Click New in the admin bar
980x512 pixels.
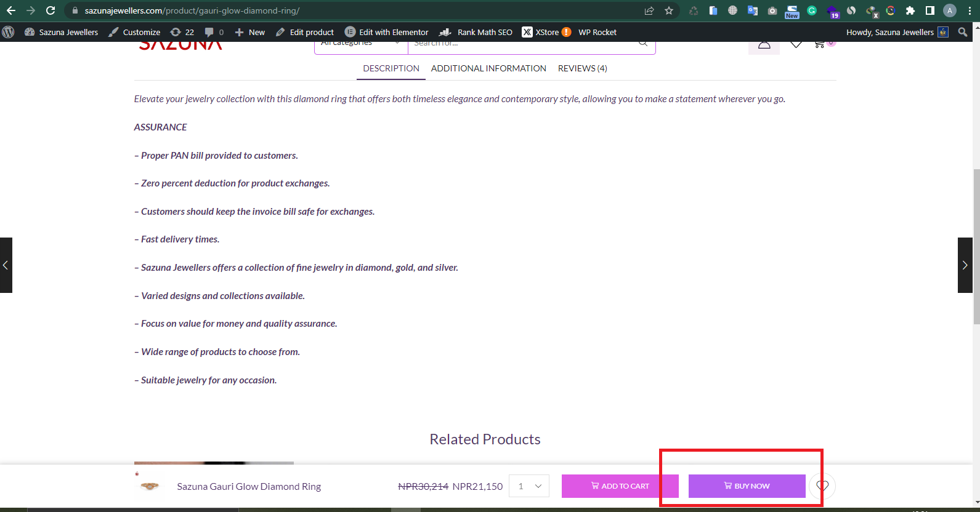click(x=249, y=32)
